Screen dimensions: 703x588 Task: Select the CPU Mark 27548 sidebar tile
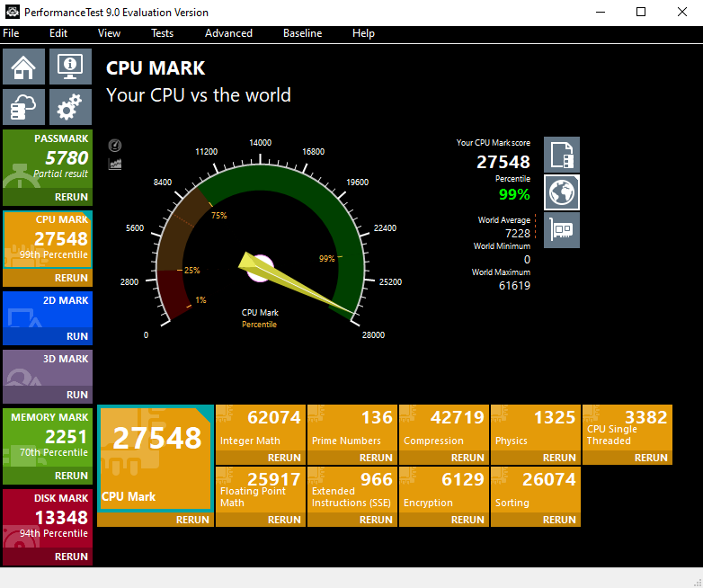click(x=48, y=240)
